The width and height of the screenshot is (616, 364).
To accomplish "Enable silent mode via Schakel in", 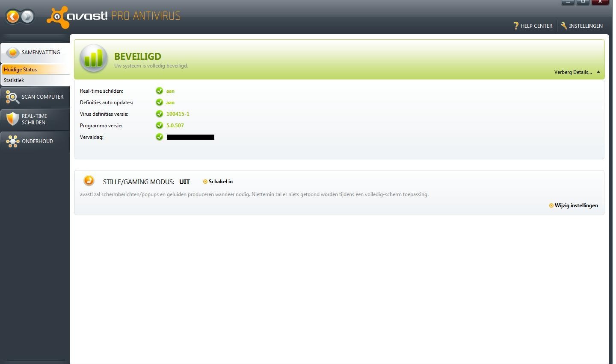I will (x=218, y=182).
